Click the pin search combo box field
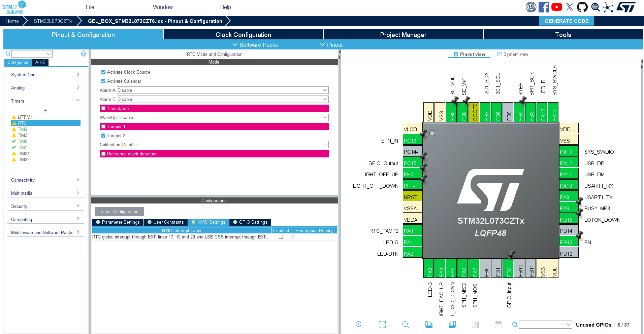The image size is (644, 334). (x=545, y=325)
